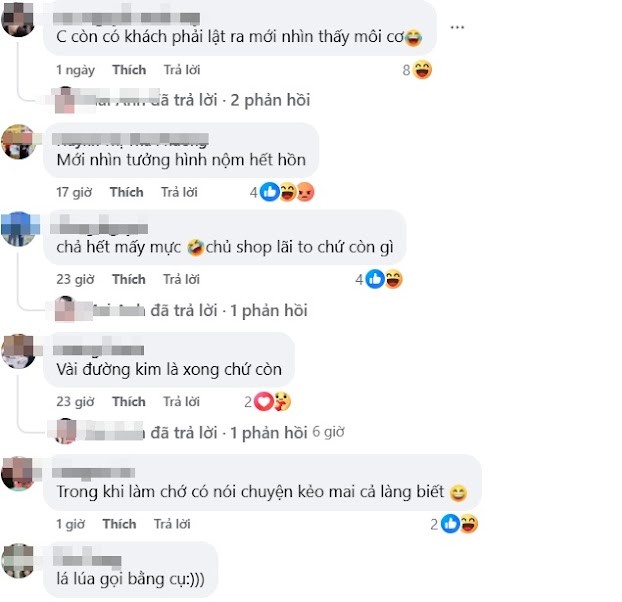Click Thích on the 1 ngày comment
This screenshot has width=622, height=602.
(x=129, y=70)
